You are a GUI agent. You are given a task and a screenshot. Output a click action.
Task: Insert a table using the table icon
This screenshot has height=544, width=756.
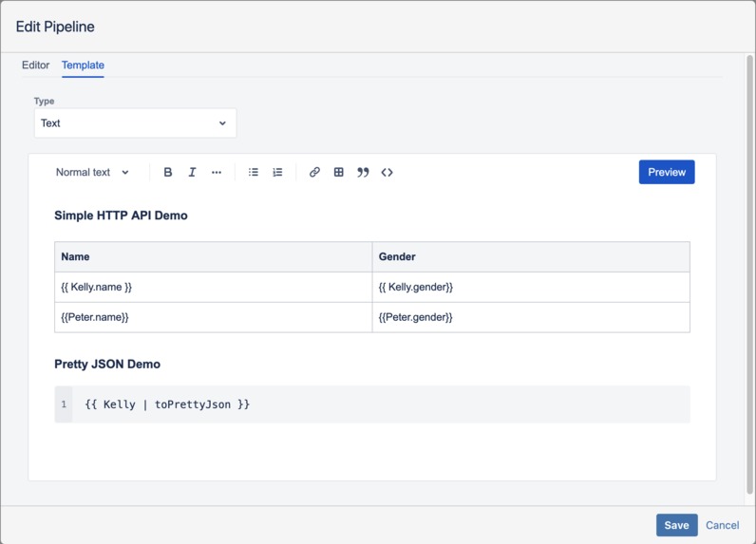338,172
